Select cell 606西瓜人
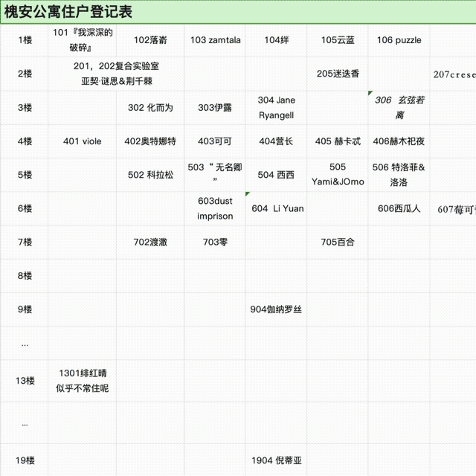The width and height of the screenshot is (476, 476). pos(399,208)
